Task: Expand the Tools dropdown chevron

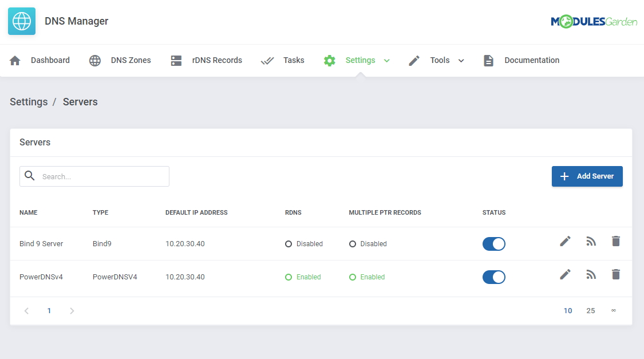Action: 461,61
